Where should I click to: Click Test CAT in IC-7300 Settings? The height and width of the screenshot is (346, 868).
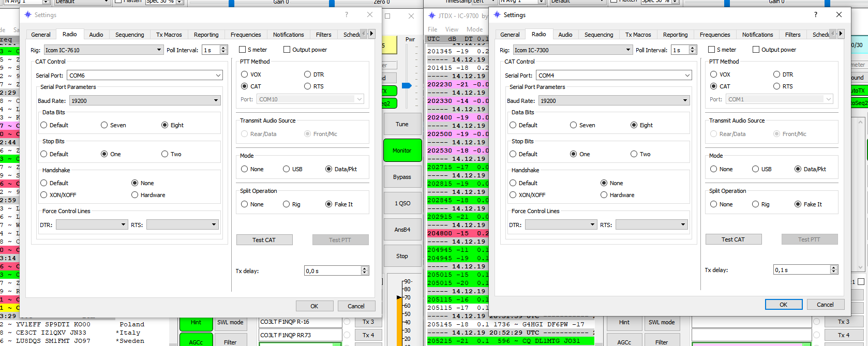point(734,239)
